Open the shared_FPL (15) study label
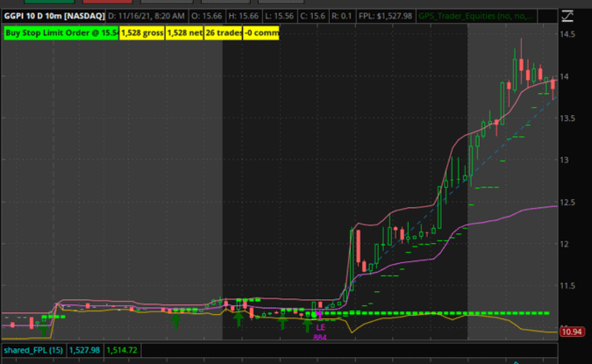 click(x=33, y=350)
